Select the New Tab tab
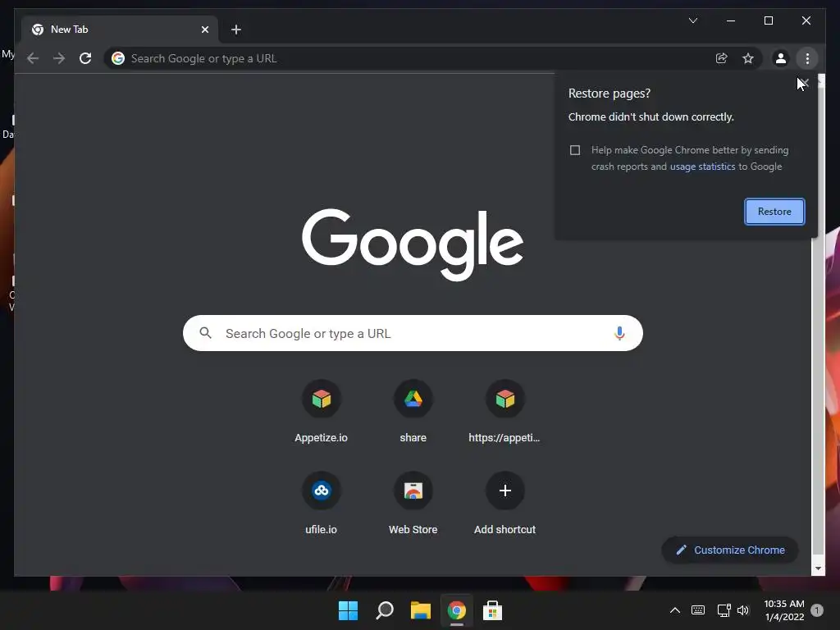The image size is (840, 630). 120,30
